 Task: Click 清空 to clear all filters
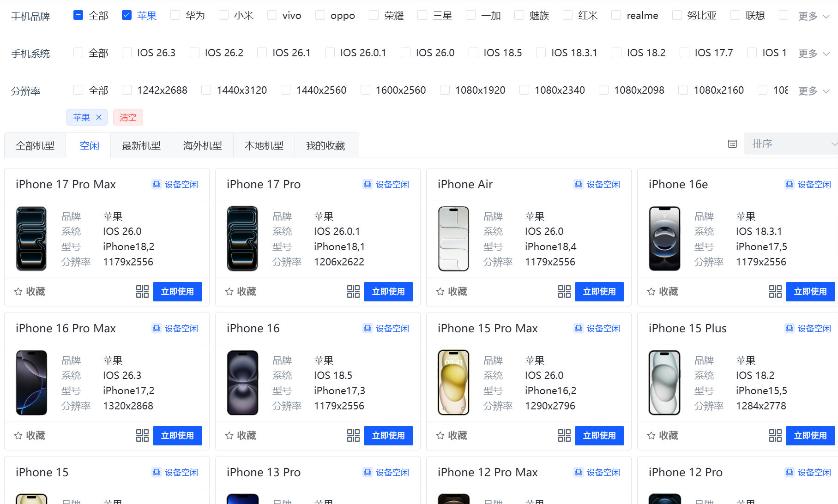pyautogui.click(x=128, y=117)
